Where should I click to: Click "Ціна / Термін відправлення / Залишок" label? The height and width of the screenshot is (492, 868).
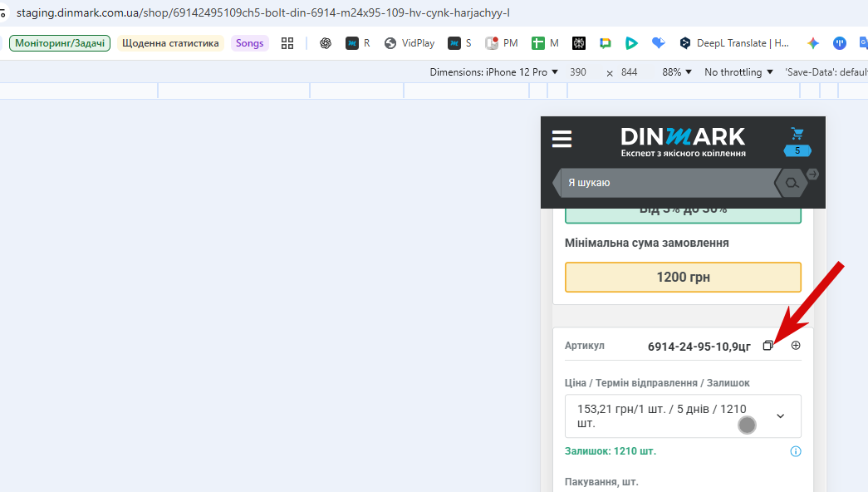tap(657, 383)
